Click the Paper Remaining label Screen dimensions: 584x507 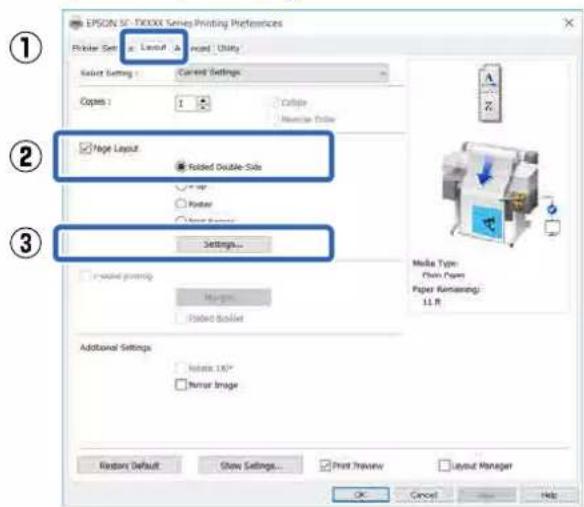click(x=446, y=289)
